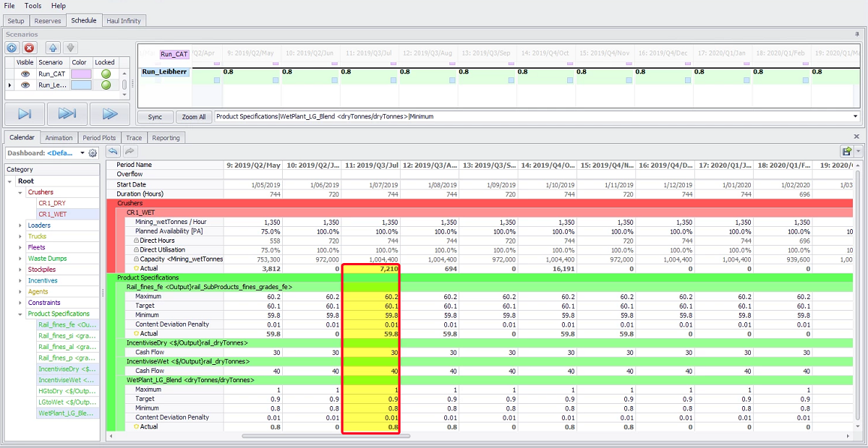The image size is (868, 448).
Task: Click the Run_Leibherr blue color swatch
Action: coord(80,85)
